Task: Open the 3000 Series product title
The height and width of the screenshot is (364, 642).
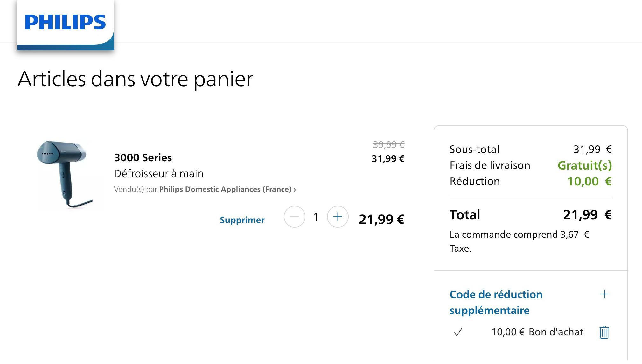Action: 143,157
